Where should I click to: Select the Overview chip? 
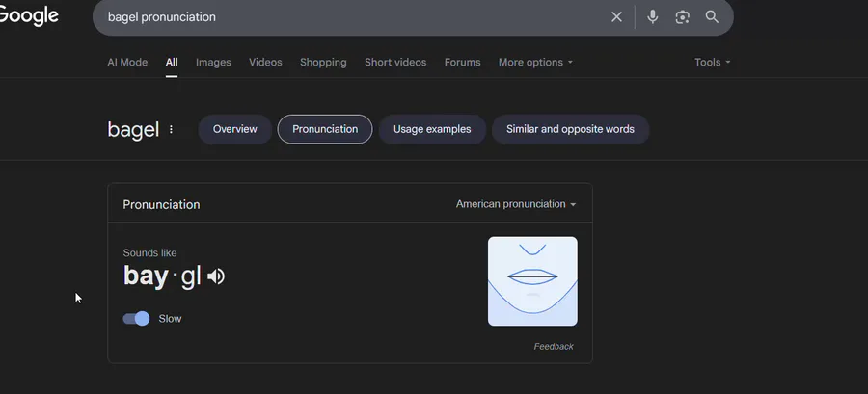click(234, 129)
